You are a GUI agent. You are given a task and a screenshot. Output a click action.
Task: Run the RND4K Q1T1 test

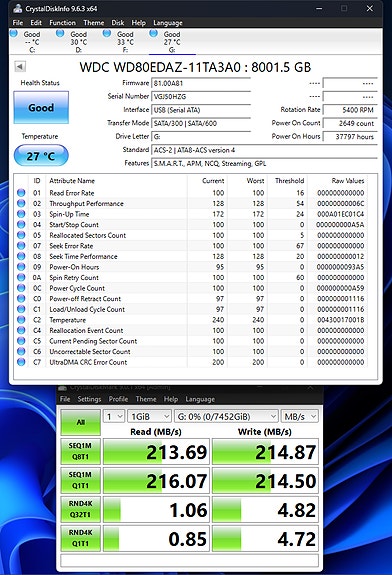tap(80, 538)
